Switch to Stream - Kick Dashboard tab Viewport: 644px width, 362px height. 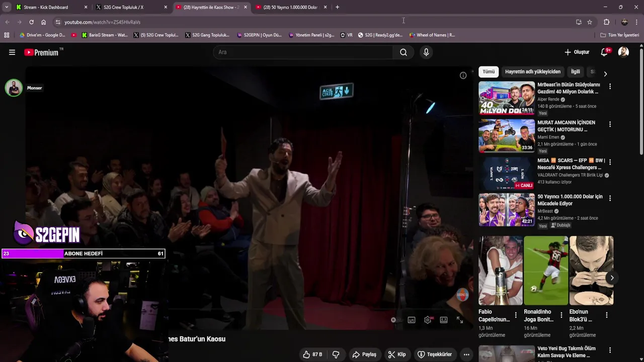(x=50, y=7)
